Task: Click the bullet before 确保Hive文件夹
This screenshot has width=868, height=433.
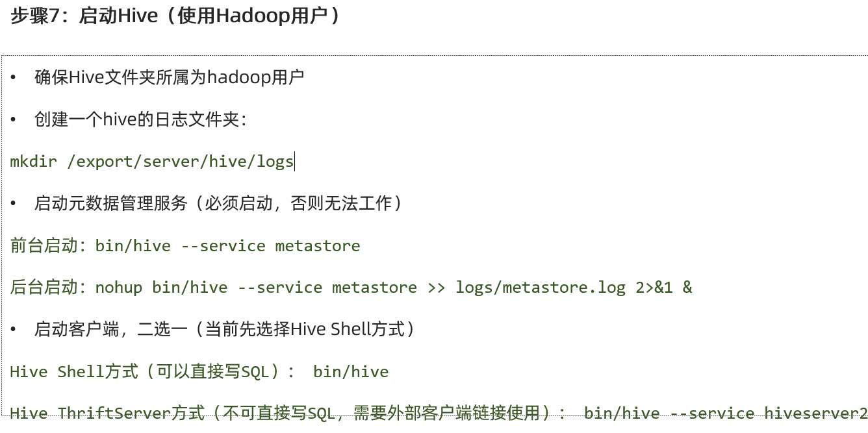Action: point(14,77)
